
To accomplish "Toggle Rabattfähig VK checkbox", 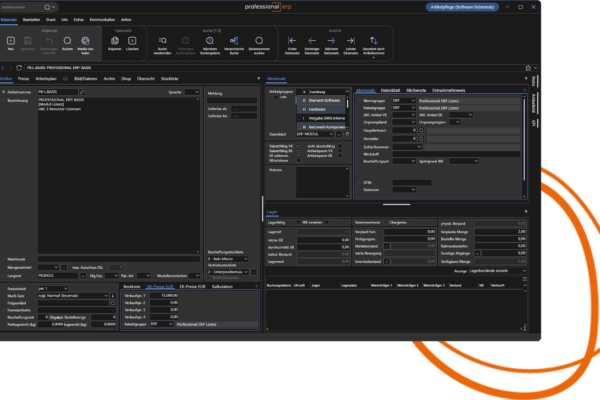I will (x=298, y=146).
